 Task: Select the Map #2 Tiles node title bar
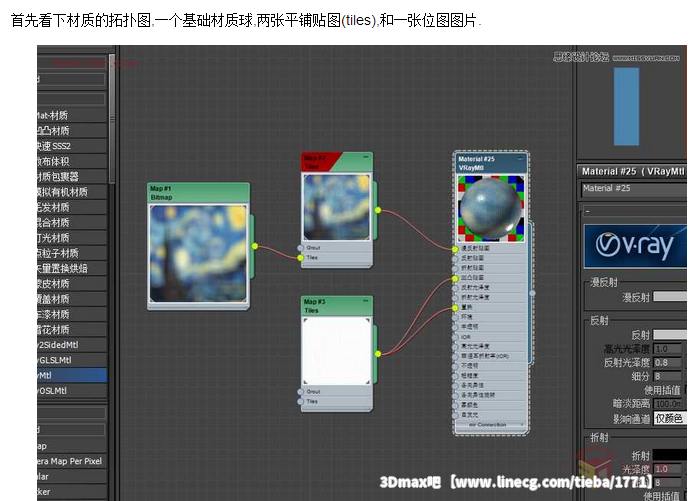[x=337, y=162]
